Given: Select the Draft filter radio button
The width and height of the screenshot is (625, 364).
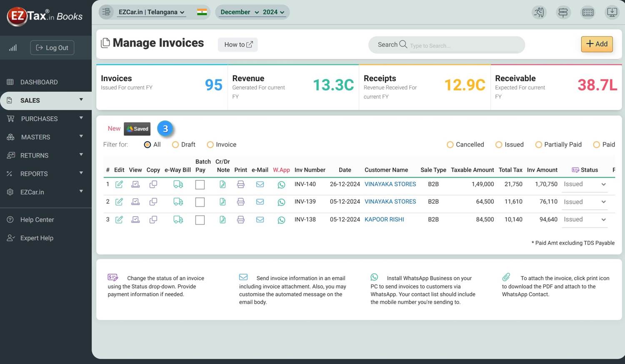Looking at the screenshot, I should (x=175, y=145).
